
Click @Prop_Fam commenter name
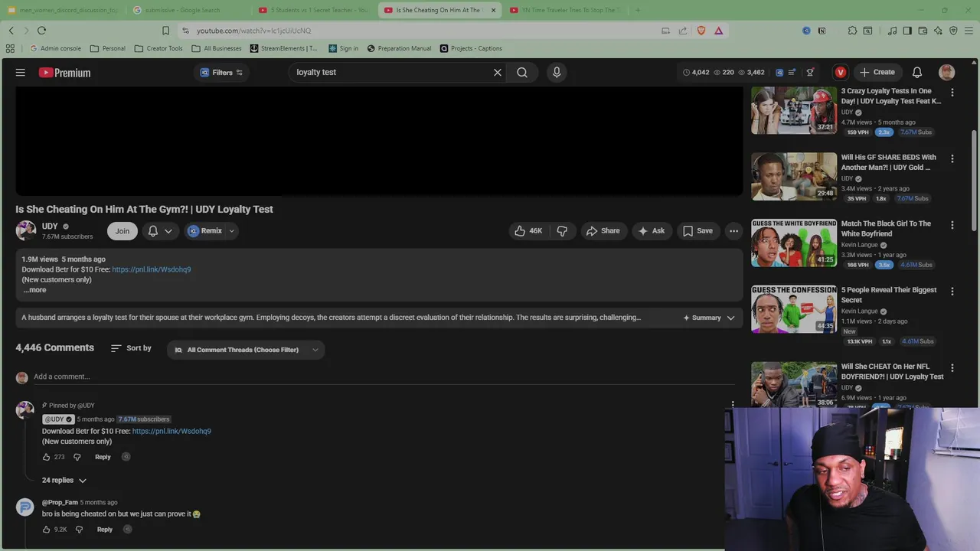click(60, 503)
